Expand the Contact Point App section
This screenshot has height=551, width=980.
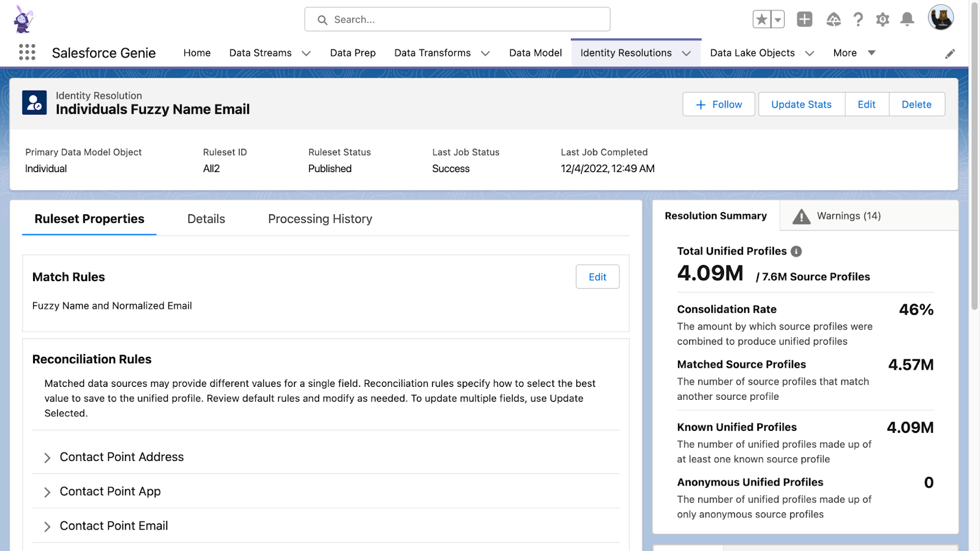tap(47, 492)
